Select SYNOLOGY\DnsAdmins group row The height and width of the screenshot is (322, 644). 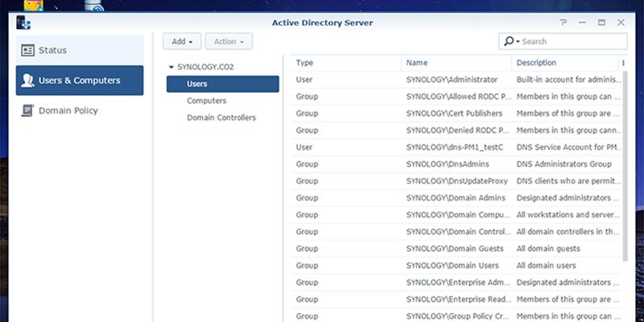point(456,164)
